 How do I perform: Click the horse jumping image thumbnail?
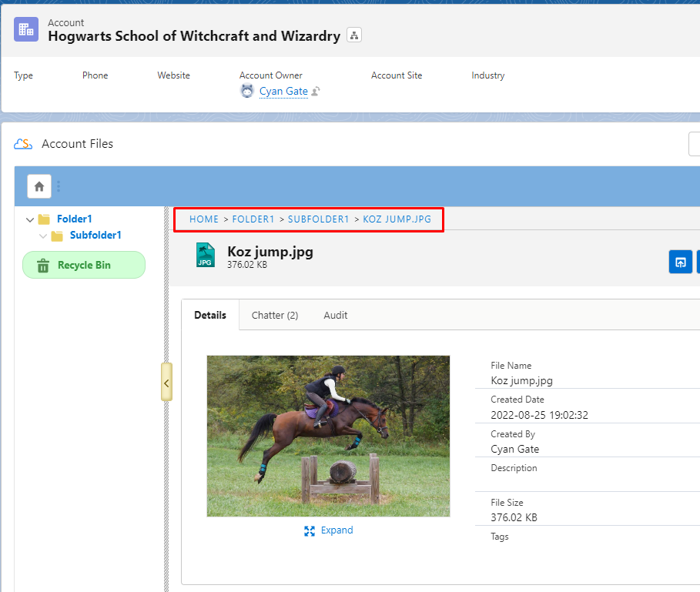328,436
